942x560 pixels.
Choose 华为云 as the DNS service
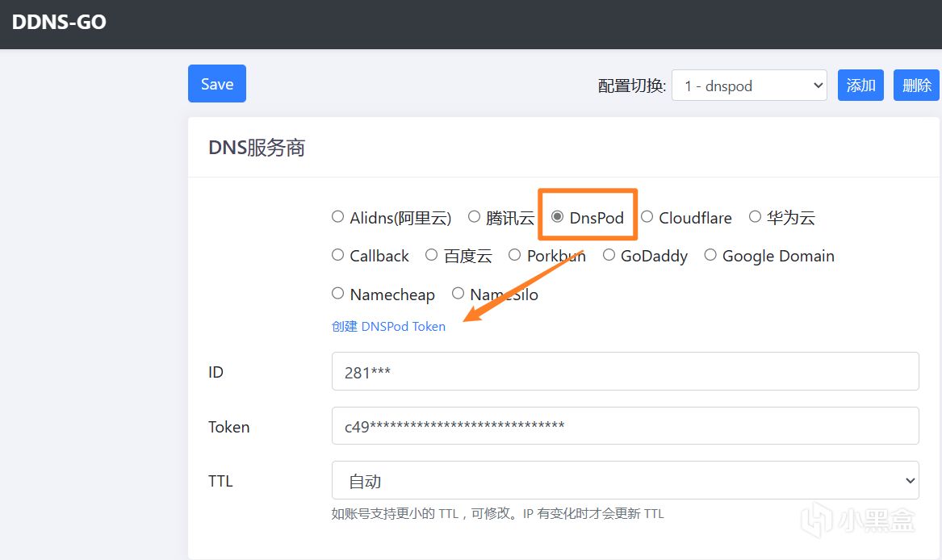(756, 216)
